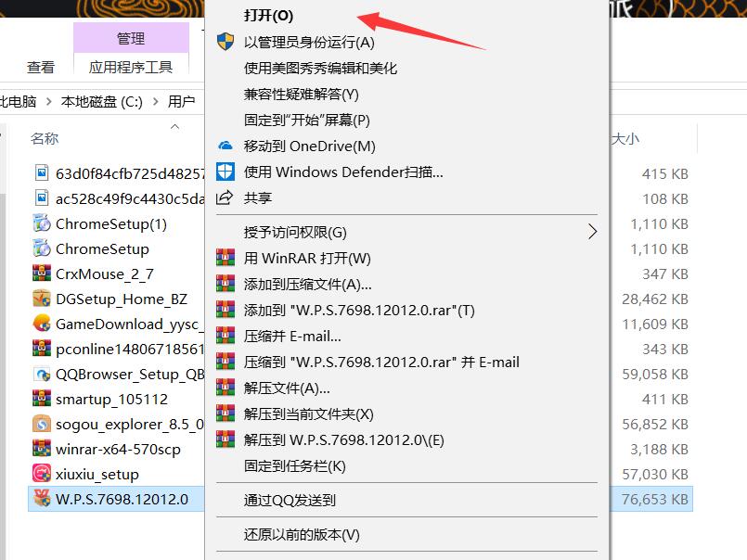Click the GameDownload_yysc icon
This screenshot has height=560, width=747.
click(x=42, y=324)
